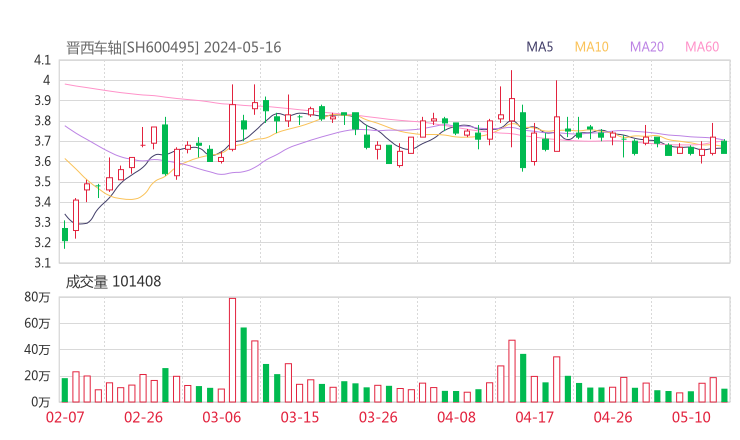The width and height of the screenshot is (740, 440).
Task: Click the 0万 volume axis label
Action: [41, 402]
